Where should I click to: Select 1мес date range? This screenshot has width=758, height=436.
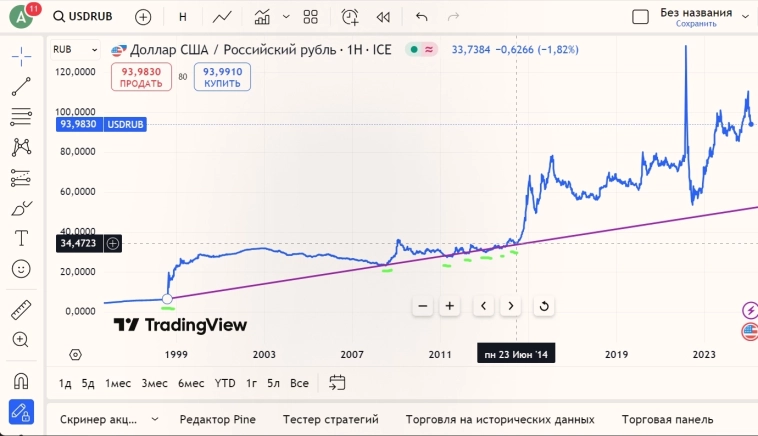click(x=118, y=383)
